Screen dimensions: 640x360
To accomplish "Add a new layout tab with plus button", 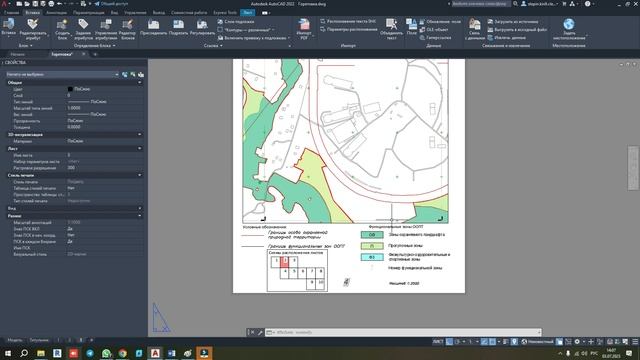I will coord(91,340).
